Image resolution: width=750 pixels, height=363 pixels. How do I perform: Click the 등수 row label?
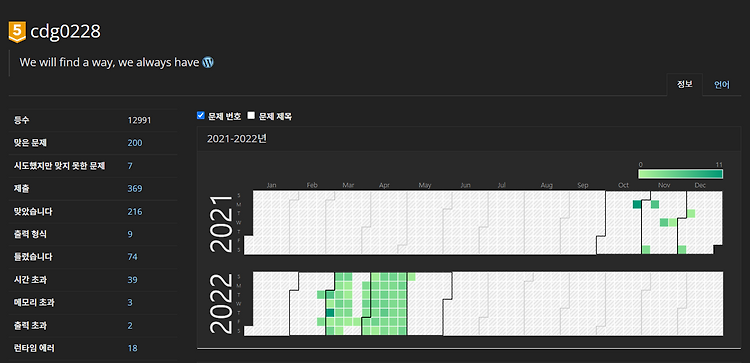click(x=22, y=120)
